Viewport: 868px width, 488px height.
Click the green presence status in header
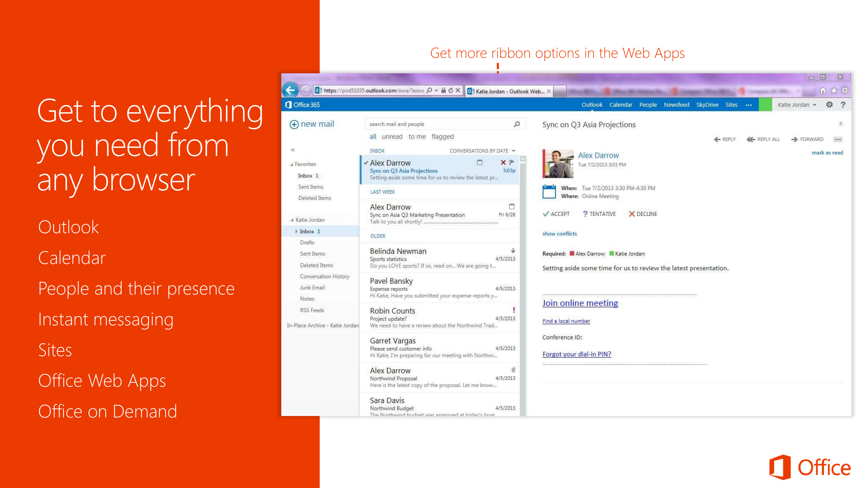(765, 105)
